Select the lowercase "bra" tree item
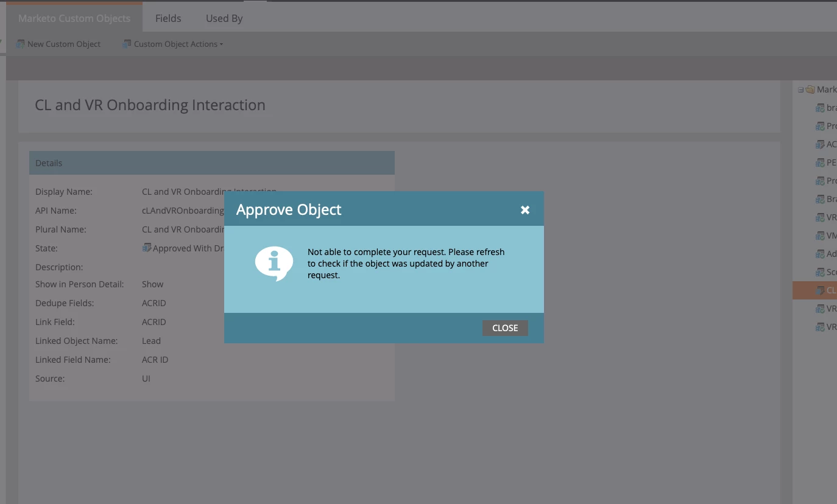This screenshot has height=504, width=837. (x=826, y=108)
